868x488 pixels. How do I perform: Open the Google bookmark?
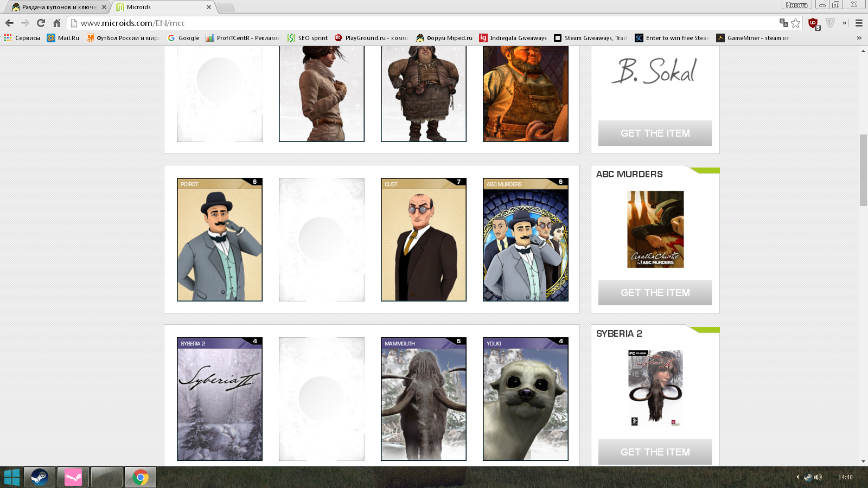pos(183,38)
